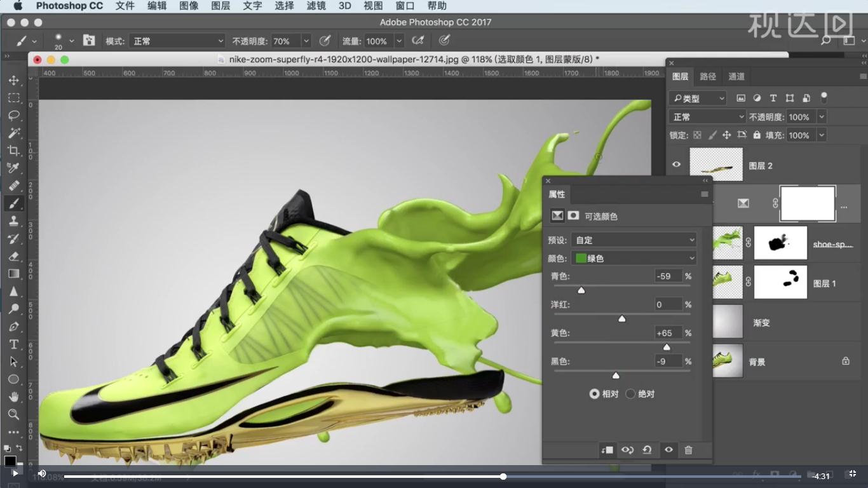868x488 pixels.
Task: Select the Eraser tool
Action: (x=13, y=256)
